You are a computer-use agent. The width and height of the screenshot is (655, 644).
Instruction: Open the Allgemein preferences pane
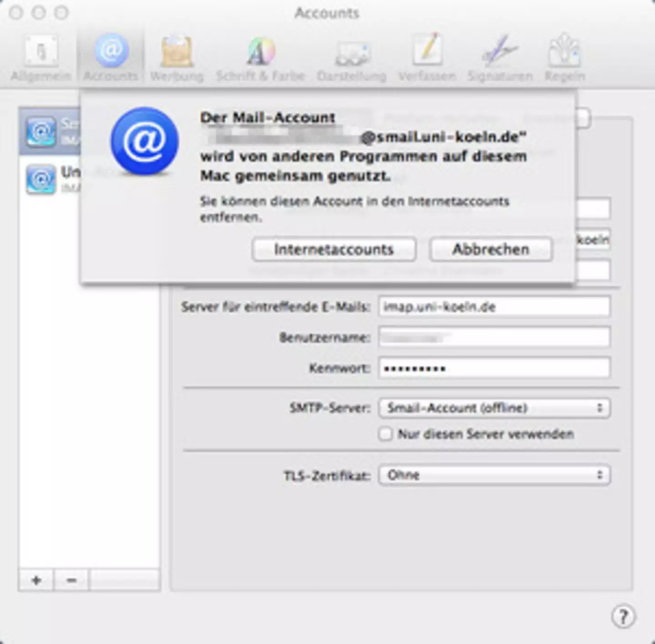[41, 58]
